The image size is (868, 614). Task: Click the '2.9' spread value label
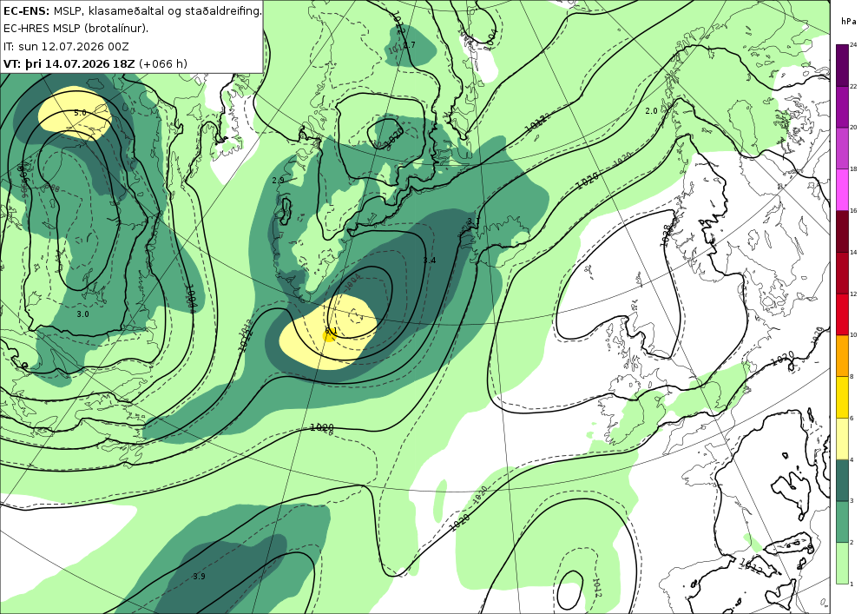tap(278, 181)
